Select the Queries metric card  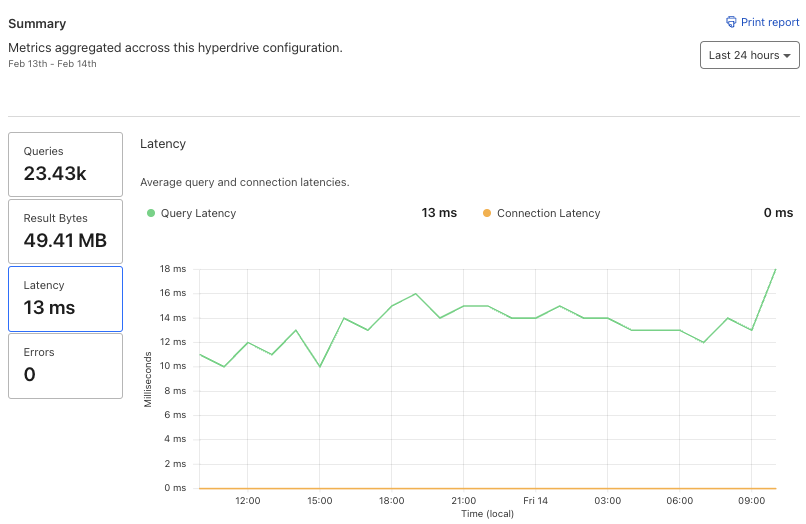click(65, 164)
